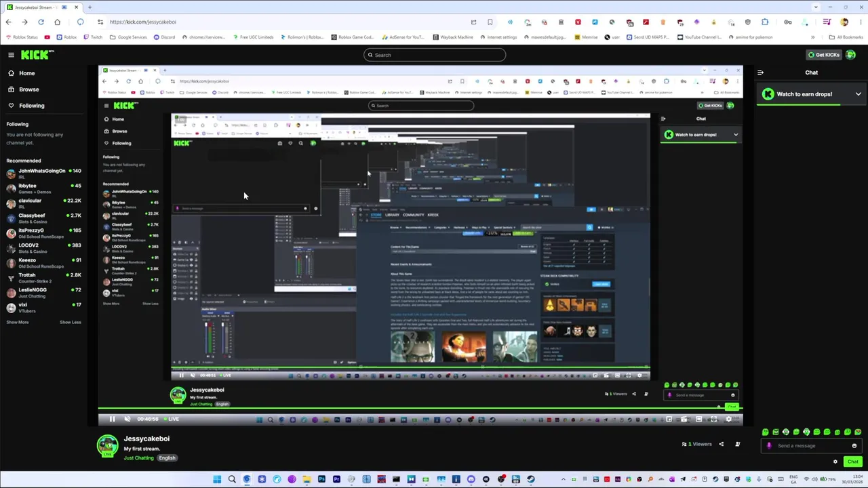Open the Google Services bookmark folder
This screenshot has width=868, height=488.
click(x=130, y=37)
